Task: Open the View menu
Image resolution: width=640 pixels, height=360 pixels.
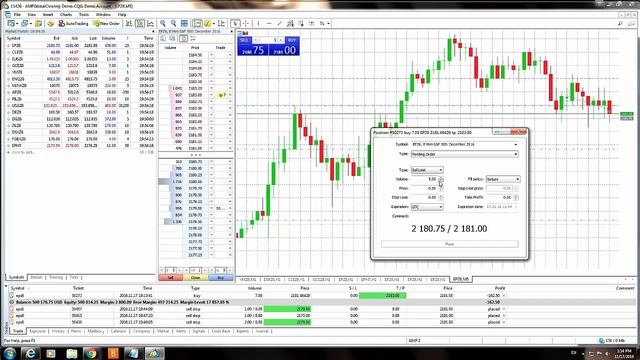Action: [31, 14]
